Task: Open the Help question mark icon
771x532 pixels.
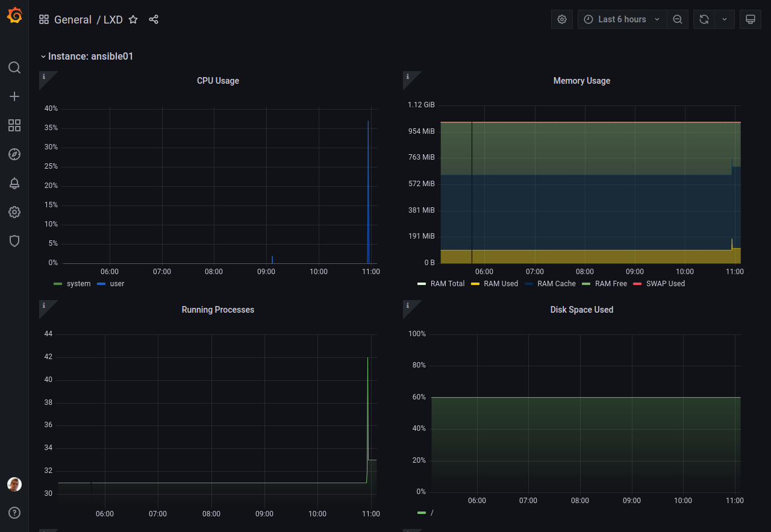Action: pyautogui.click(x=14, y=513)
